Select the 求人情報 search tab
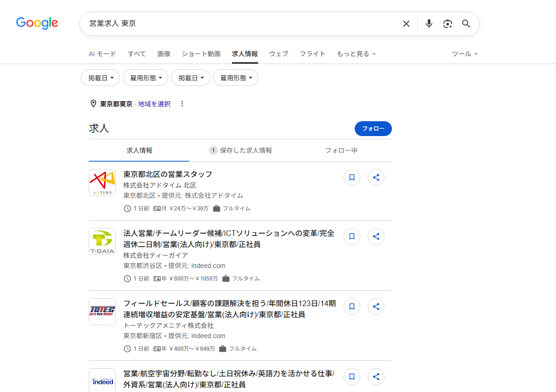This screenshot has width=556, height=392. (x=245, y=54)
